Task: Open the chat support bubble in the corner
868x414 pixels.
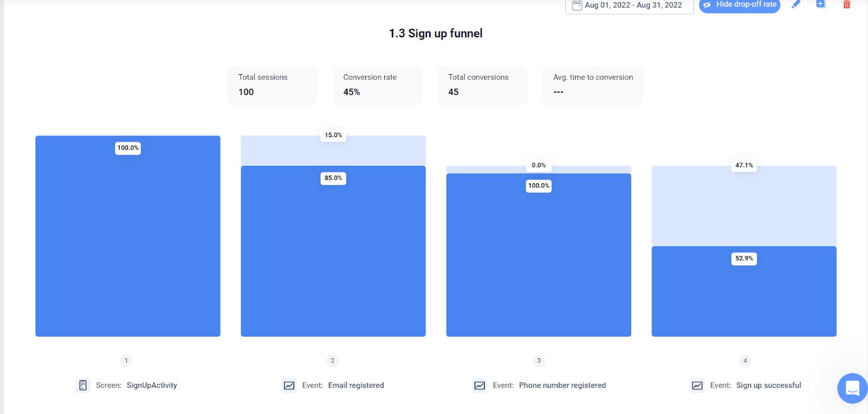Action: click(x=851, y=389)
